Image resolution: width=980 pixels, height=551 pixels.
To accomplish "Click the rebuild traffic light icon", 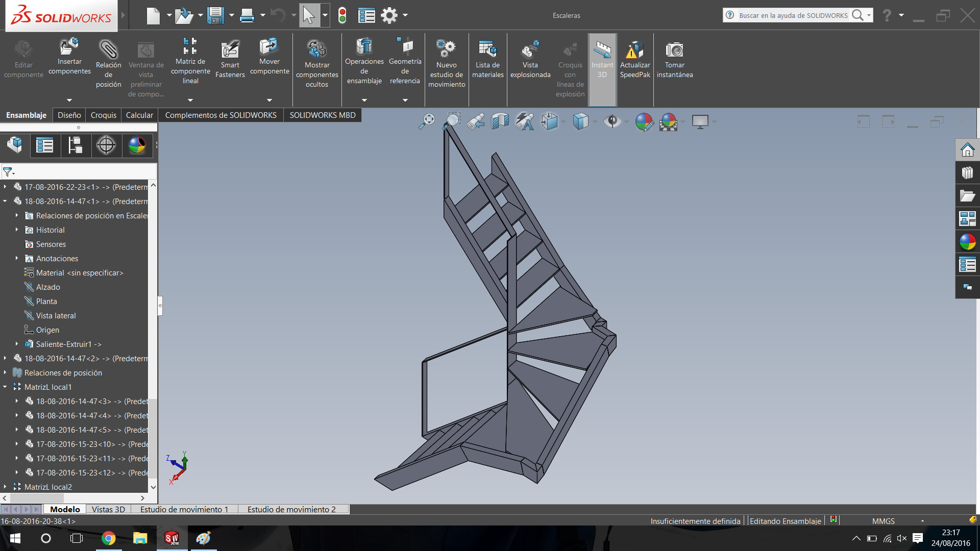I will [x=342, y=15].
